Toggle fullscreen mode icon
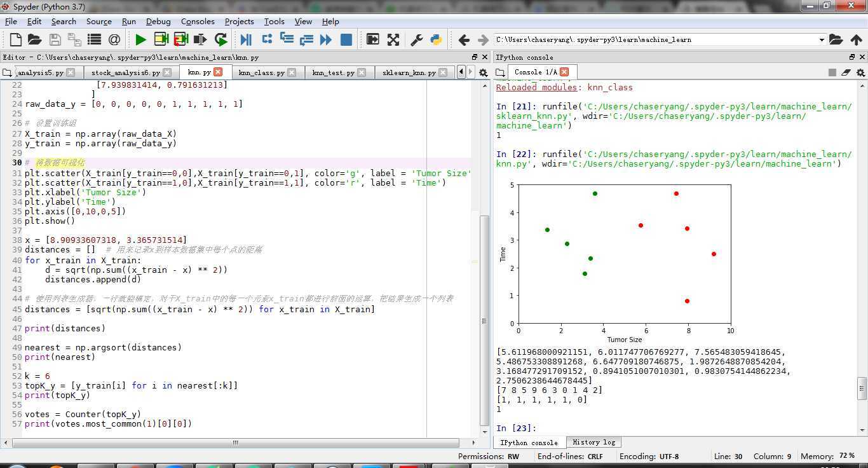The height and width of the screenshot is (468, 868). click(x=393, y=39)
